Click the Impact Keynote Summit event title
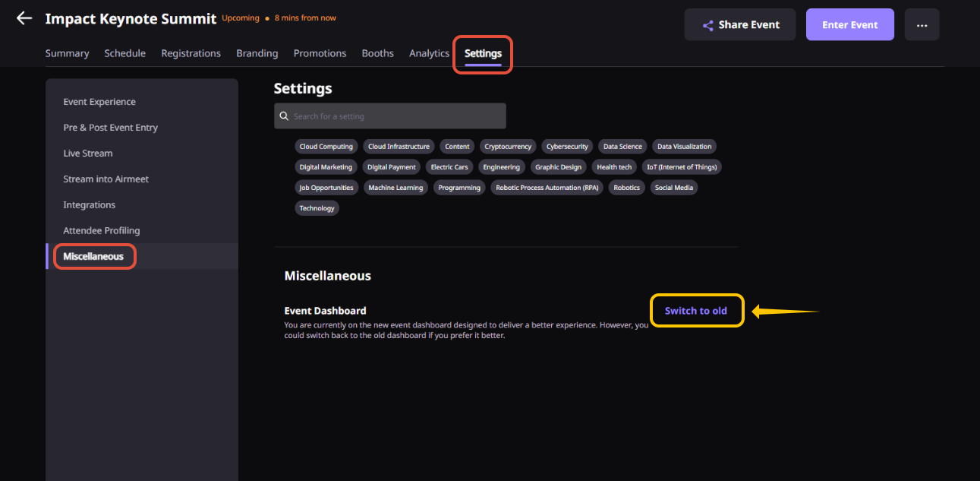The width and height of the screenshot is (980, 481). (131, 19)
